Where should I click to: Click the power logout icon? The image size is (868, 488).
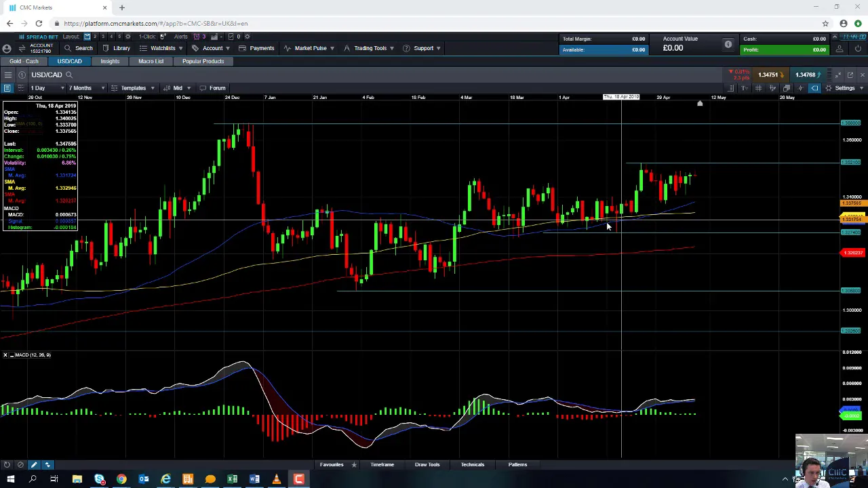pyautogui.click(x=858, y=49)
